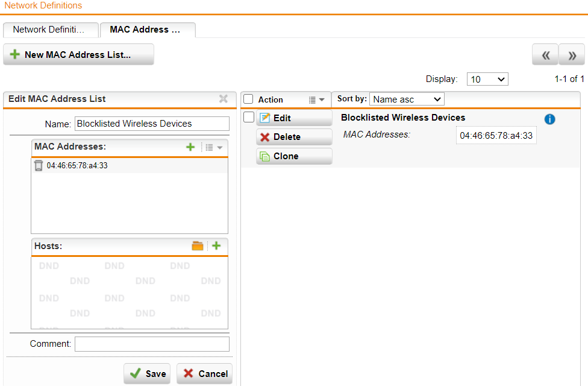
Task: Cancel editing the MAC address list
Action: click(204, 373)
